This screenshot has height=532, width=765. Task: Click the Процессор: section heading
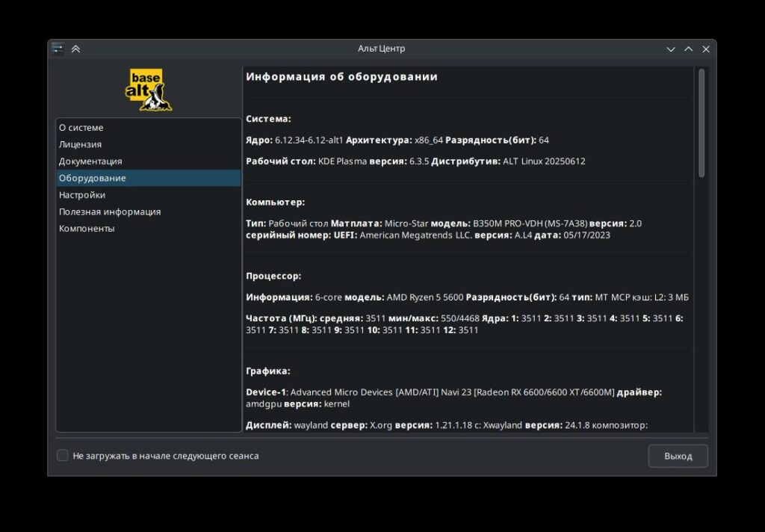tap(273, 276)
